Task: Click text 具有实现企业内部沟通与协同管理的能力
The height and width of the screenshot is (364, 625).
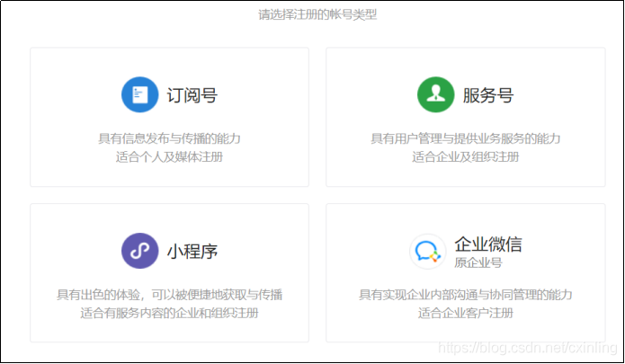Action: (x=466, y=295)
